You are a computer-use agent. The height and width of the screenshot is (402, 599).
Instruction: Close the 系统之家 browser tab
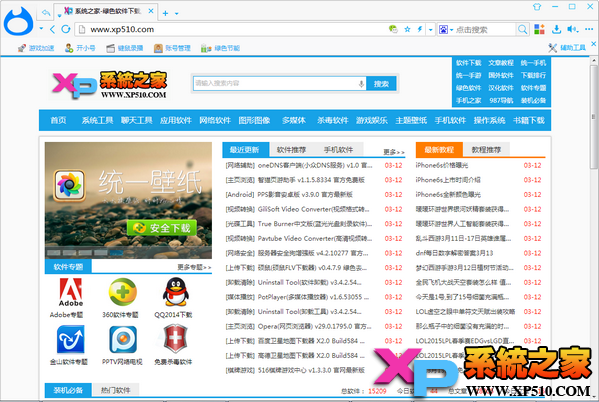(x=151, y=11)
